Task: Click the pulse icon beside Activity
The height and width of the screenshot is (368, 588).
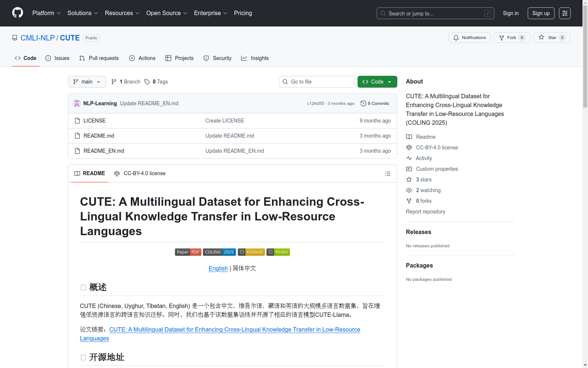Action: point(409,158)
